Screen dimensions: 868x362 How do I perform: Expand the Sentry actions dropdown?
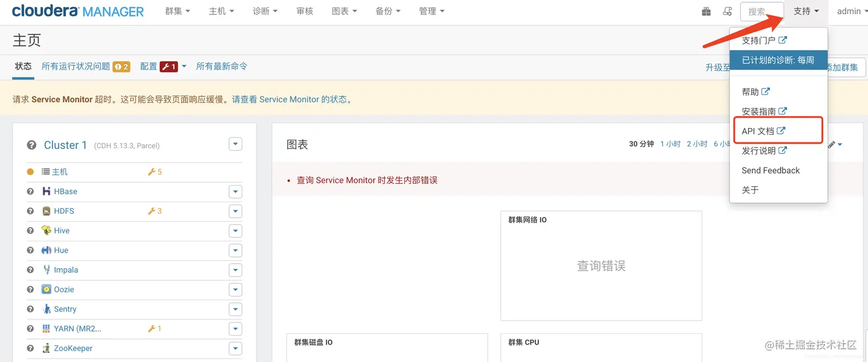click(235, 309)
